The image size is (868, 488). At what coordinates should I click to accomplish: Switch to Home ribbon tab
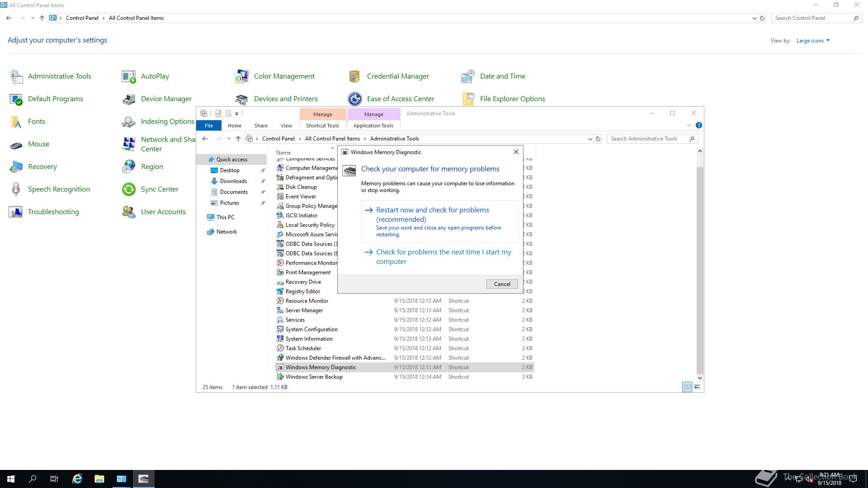234,126
